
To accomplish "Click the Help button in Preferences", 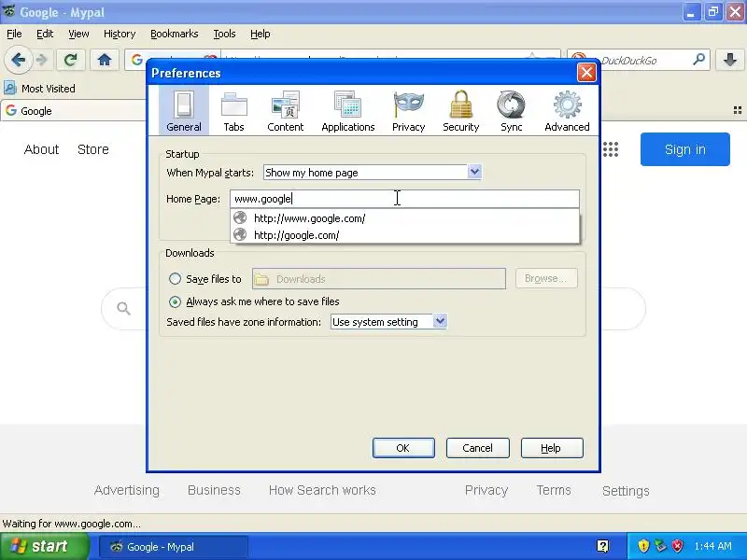I will [x=552, y=448].
